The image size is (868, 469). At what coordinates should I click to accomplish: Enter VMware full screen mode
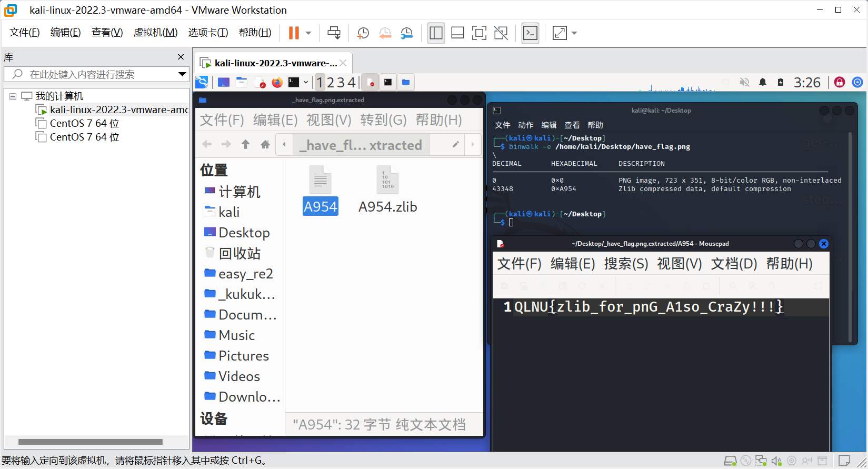[x=479, y=33]
